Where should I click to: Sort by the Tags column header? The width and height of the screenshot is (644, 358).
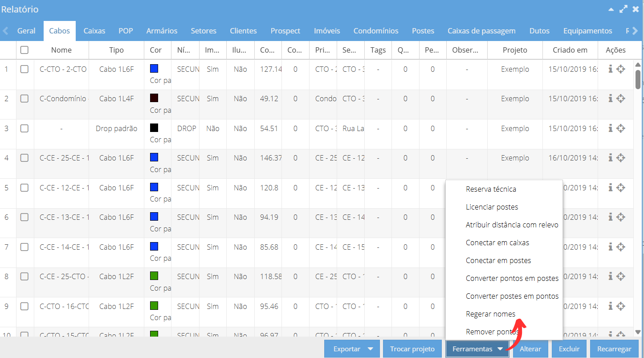pos(378,50)
